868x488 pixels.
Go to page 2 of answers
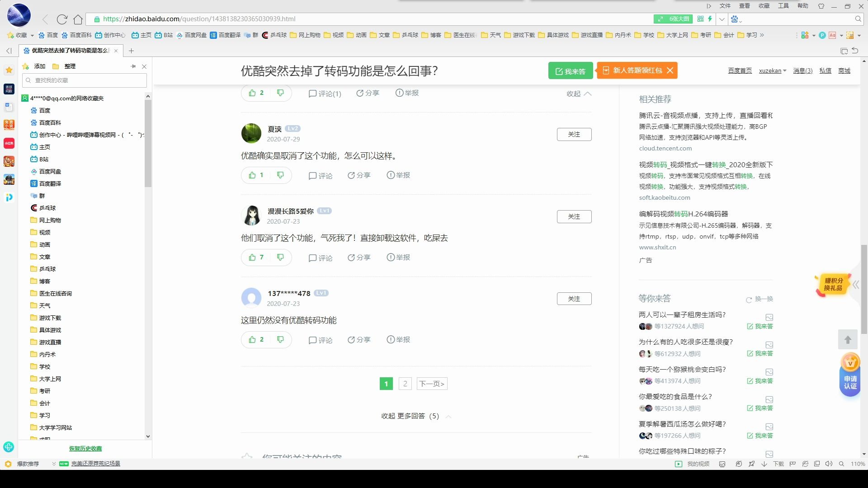point(405,384)
